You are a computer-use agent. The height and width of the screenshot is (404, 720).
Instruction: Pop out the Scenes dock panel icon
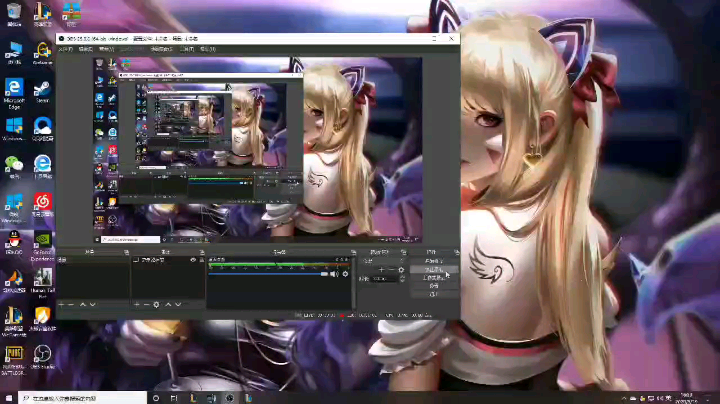[x=126, y=252]
